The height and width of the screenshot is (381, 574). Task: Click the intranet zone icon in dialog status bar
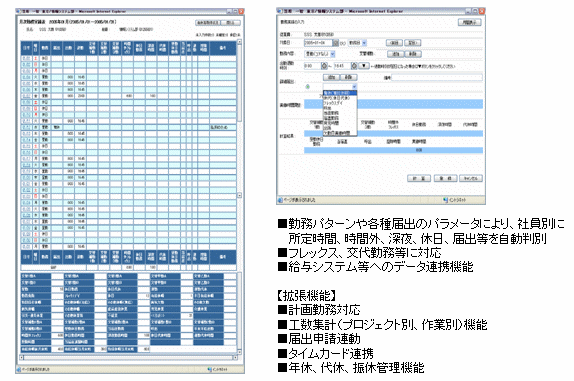pyautogui.click(x=446, y=200)
